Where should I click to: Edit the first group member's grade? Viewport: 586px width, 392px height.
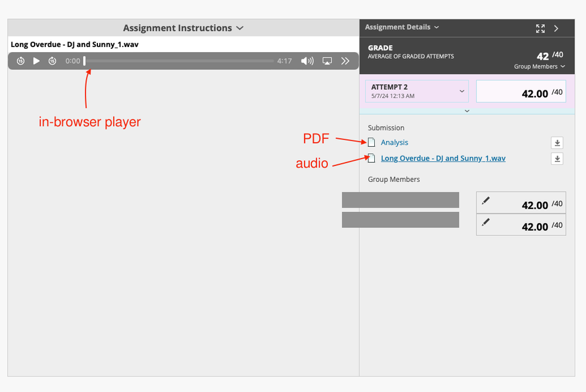coord(486,201)
